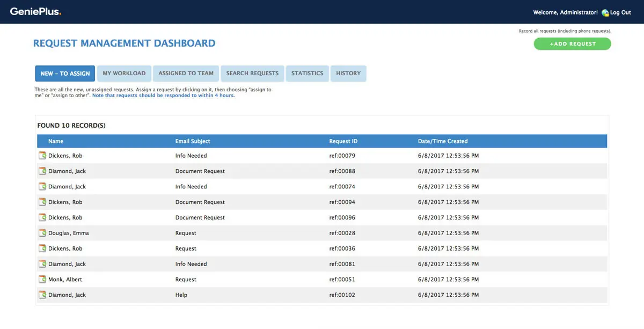Click the GeniePlus logo

[x=36, y=12]
